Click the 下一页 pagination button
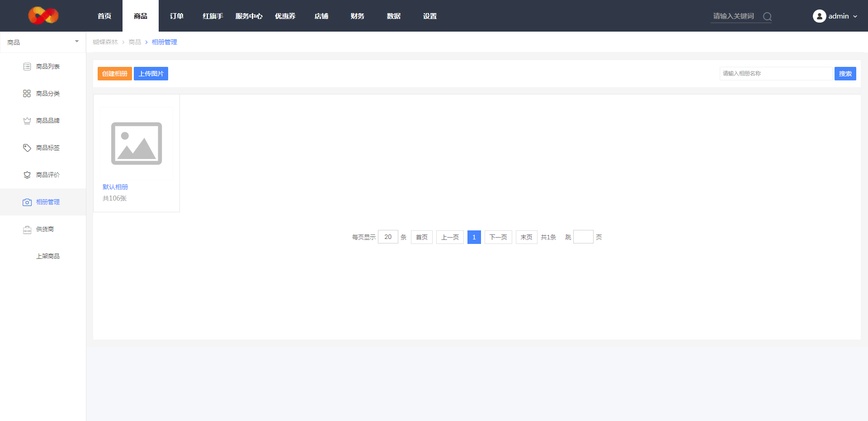 tap(498, 237)
